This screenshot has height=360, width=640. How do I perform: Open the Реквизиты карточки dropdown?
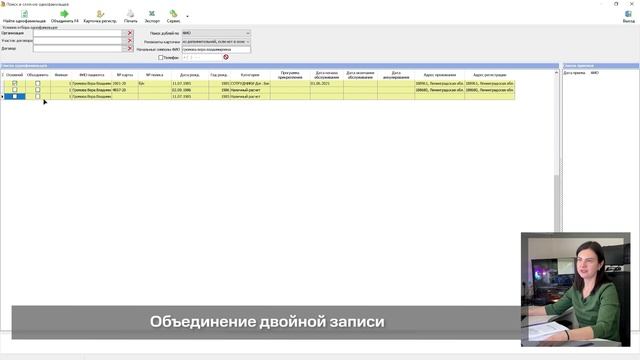[x=216, y=42]
